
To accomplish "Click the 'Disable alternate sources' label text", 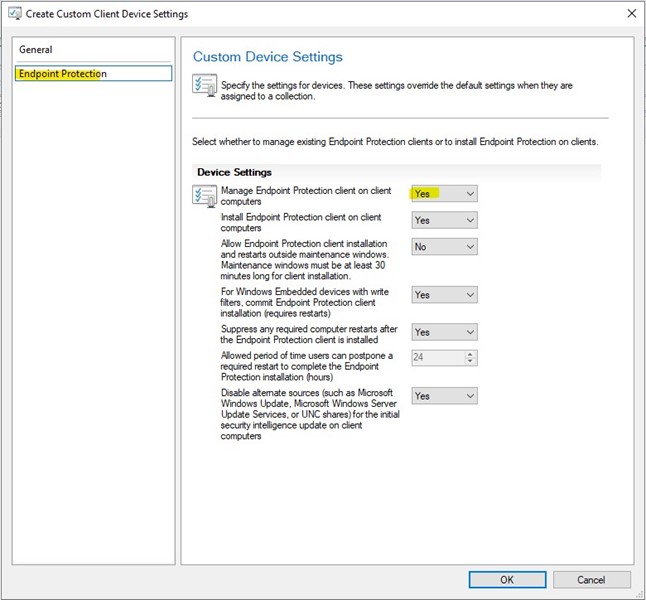I will click(310, 414).
